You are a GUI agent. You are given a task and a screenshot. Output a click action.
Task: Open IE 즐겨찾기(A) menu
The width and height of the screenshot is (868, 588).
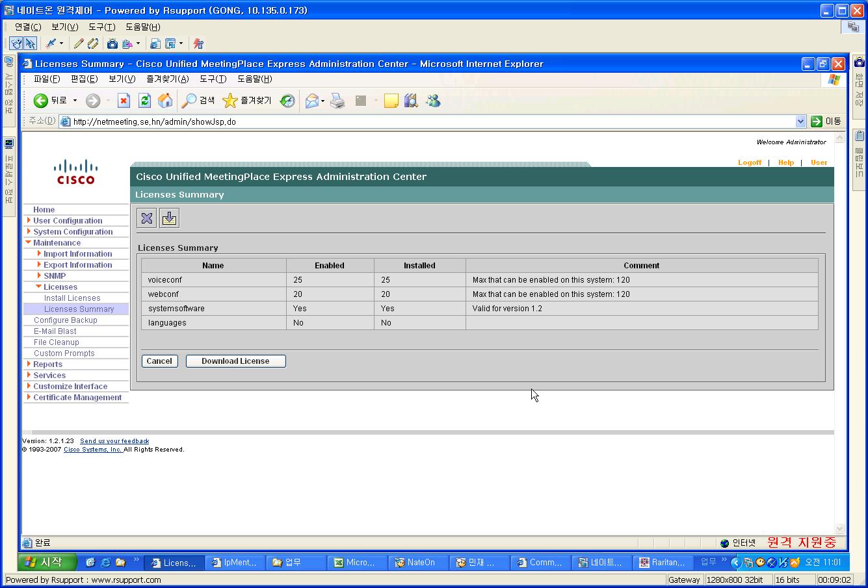tap(167, 79)
